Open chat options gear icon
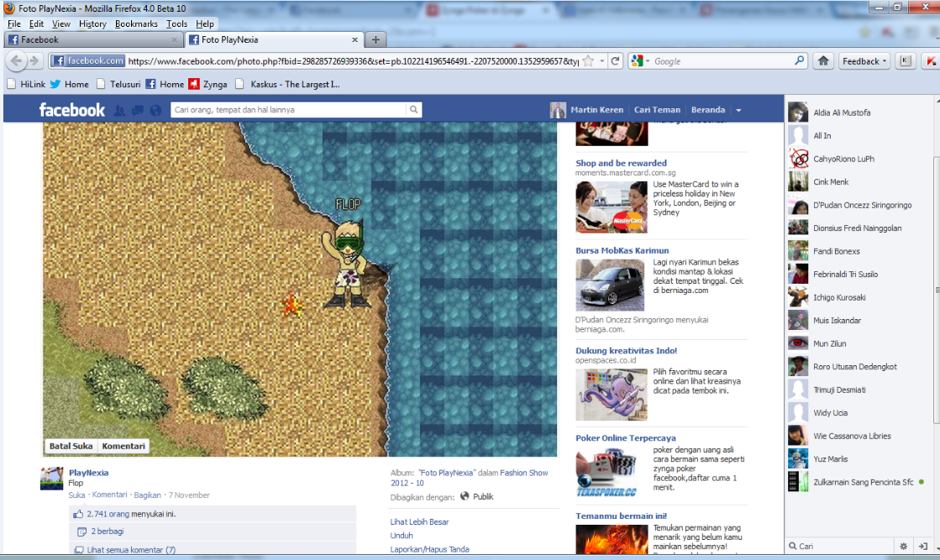 (x=903, y=547)
